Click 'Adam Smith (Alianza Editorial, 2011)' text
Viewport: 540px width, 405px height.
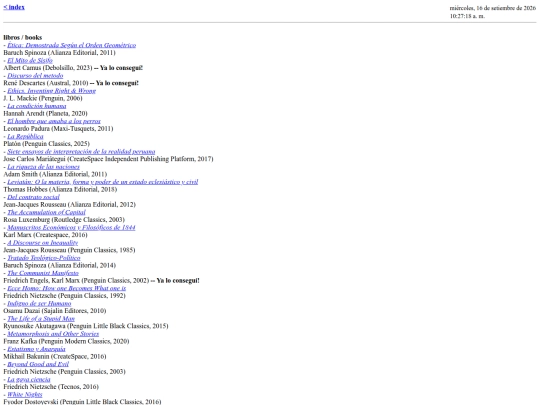point(55,174)
